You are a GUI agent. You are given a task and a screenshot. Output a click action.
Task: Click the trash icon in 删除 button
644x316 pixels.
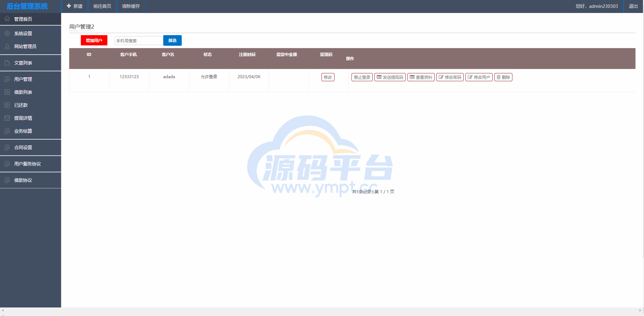498,77
